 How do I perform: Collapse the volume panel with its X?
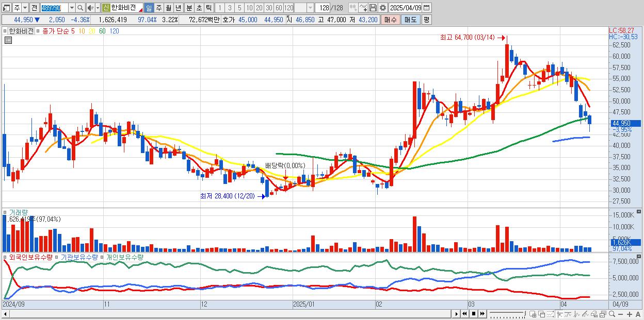pos(640,211)
